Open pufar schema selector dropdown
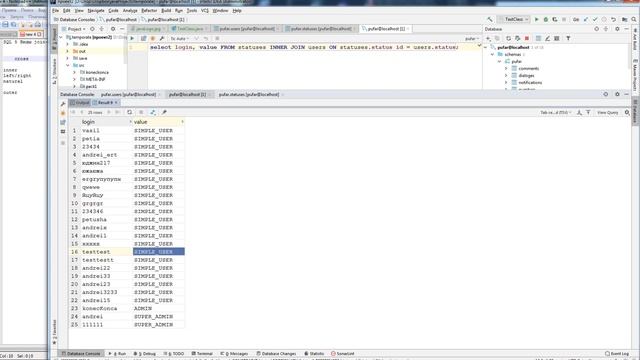 (x=472, y=38)
